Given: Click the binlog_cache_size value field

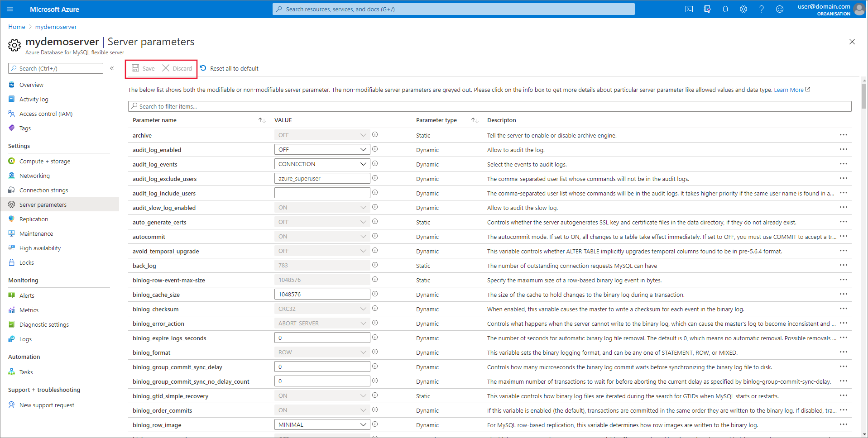Looking at the screenshot, I should pyautogui.click(x=322, y=294).
